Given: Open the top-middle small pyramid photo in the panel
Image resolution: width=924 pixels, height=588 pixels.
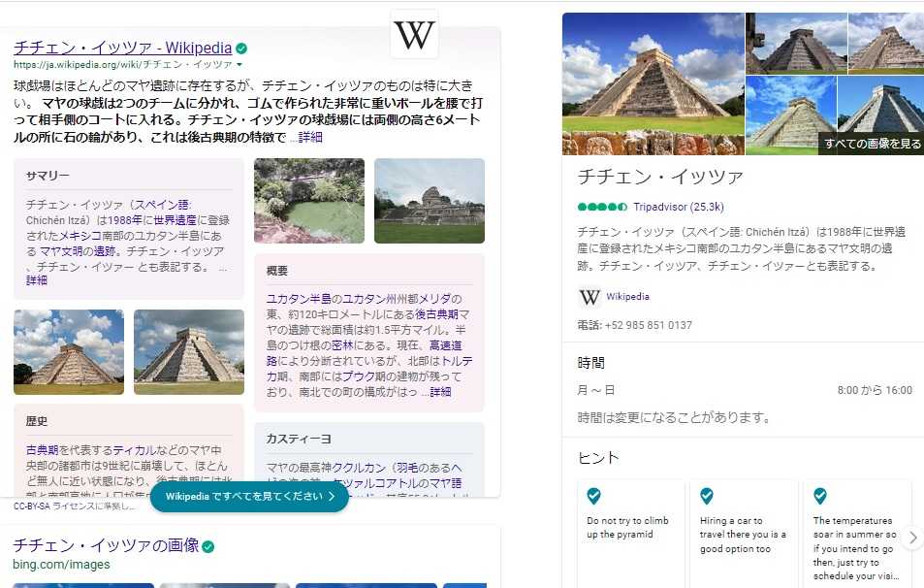Looking at the screenshot, I should [x=797, y=43].
